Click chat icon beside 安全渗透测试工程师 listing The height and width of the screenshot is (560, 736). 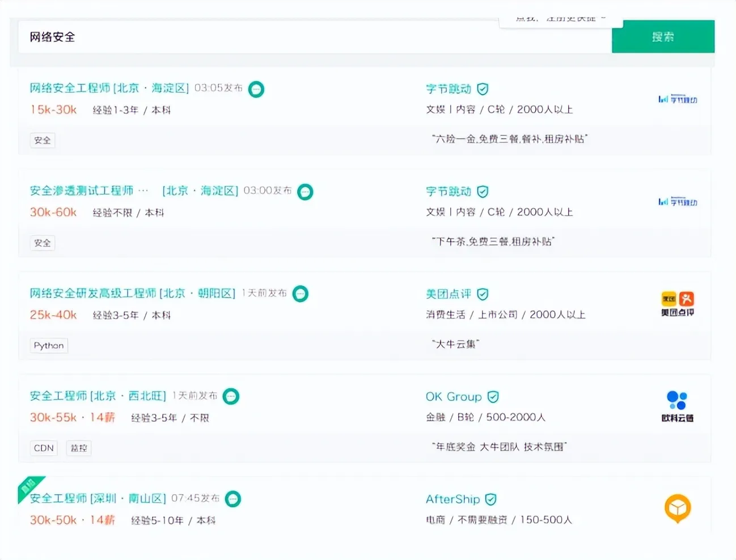(x=305, y=192)
